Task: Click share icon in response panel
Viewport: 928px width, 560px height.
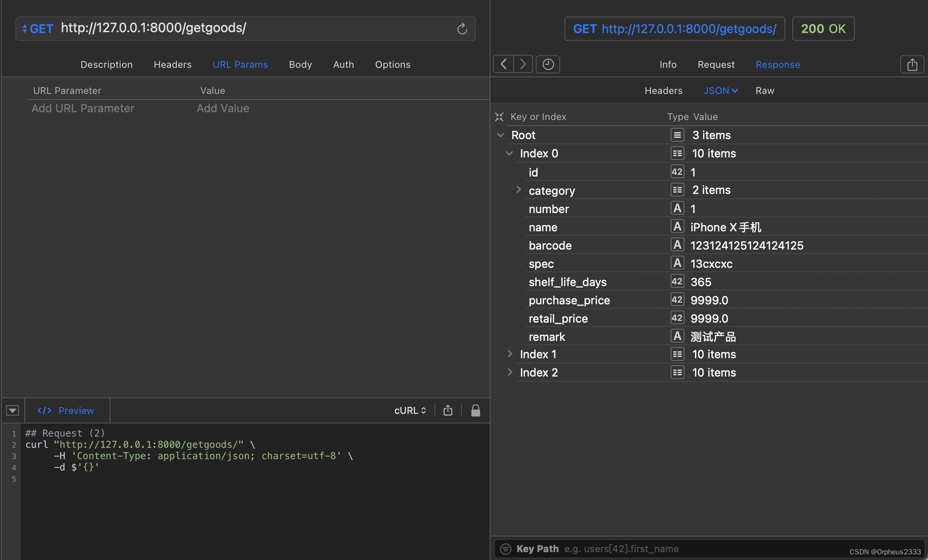Action: tap(912, 65)
